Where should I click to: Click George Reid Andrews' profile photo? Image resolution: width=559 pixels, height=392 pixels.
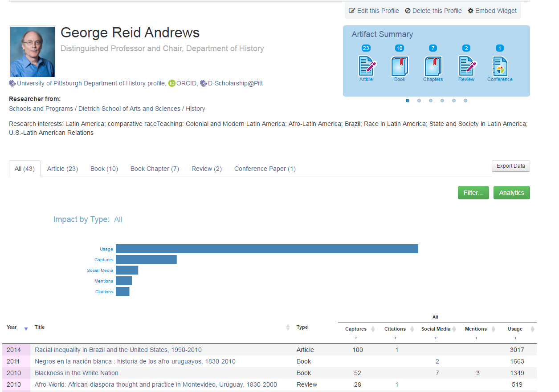click(x=32, y=51)
